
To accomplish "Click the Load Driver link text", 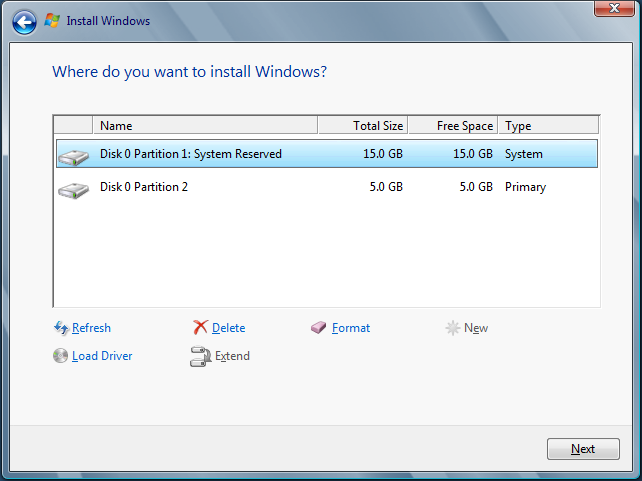I will 102,356.
